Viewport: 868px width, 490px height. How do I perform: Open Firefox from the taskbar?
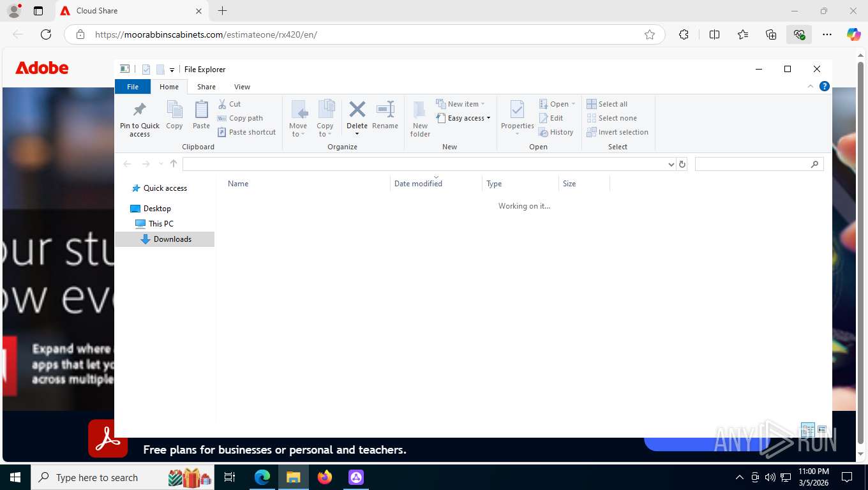[325, 477]
